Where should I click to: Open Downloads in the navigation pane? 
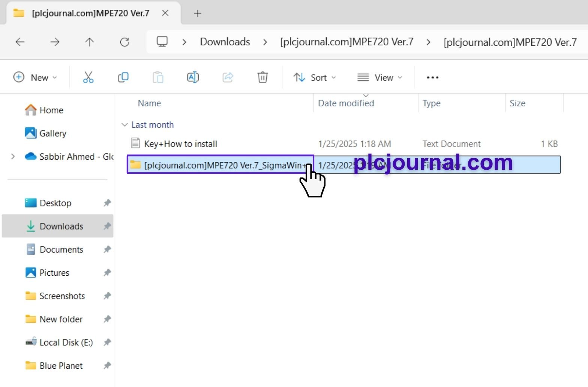(x=58, y=226)
